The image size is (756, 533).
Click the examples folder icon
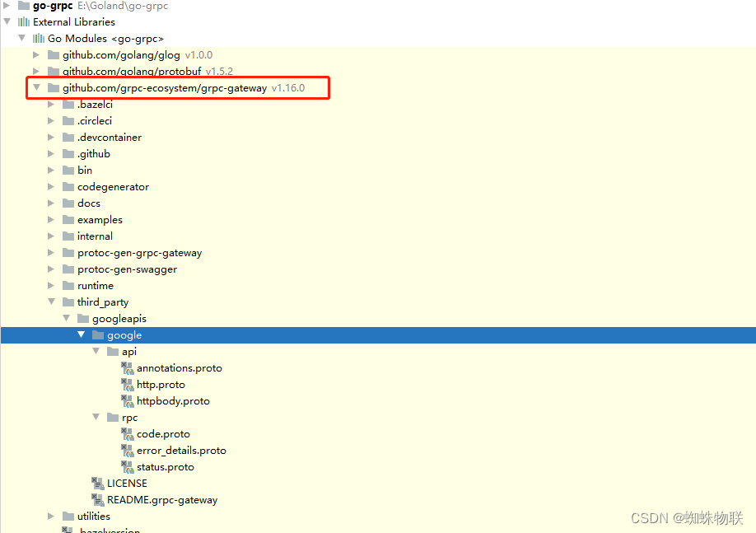click(x=68, y=219)
